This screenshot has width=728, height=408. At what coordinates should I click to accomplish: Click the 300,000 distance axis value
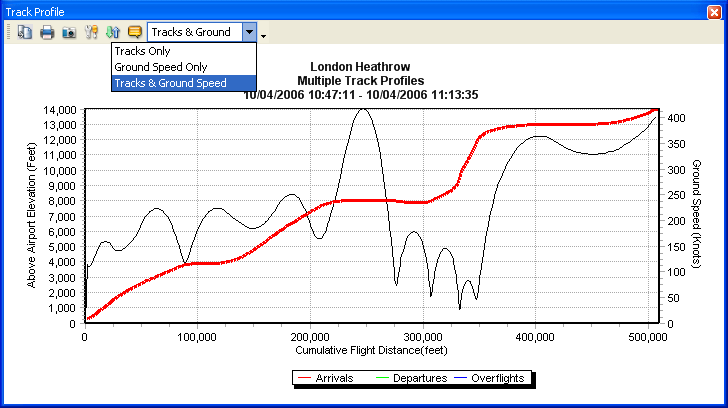[423, 337]
